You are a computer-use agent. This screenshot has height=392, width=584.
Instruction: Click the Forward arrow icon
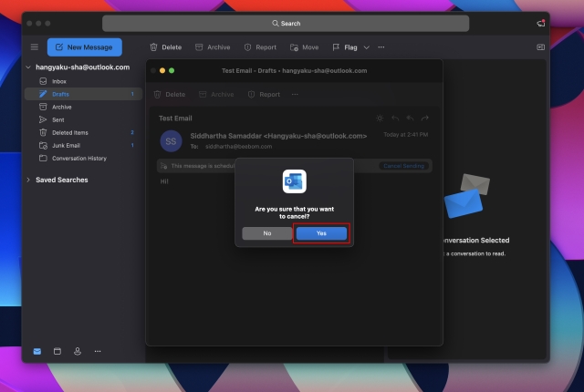[424, 119]
